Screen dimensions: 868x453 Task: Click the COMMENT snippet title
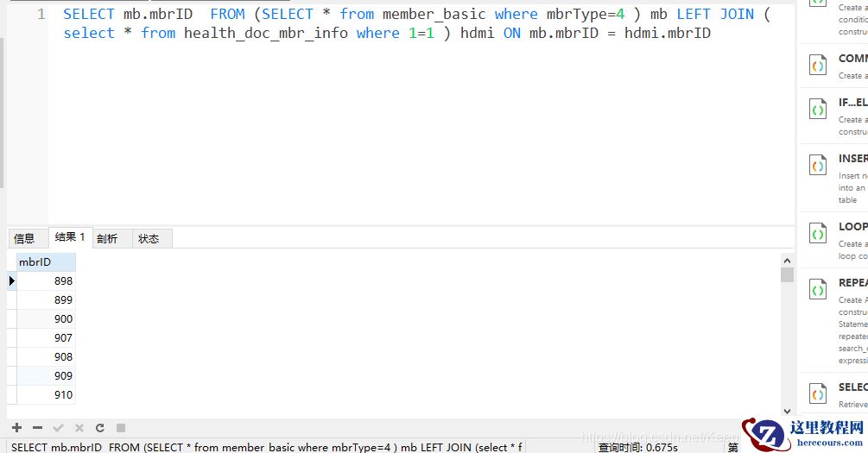[853, 58]
